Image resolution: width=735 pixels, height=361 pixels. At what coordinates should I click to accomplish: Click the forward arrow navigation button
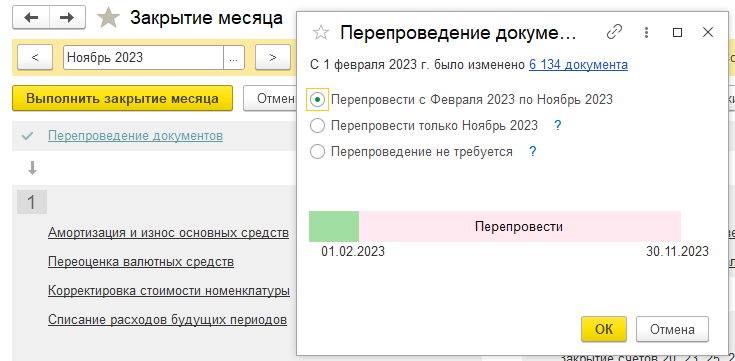coord(68,18)
